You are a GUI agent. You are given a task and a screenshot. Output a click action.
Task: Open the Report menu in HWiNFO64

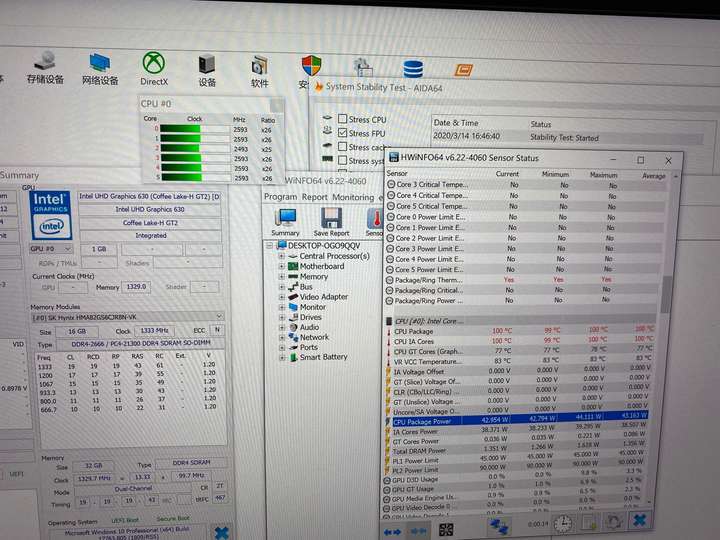pyautogui.click(x=315, y=197)
